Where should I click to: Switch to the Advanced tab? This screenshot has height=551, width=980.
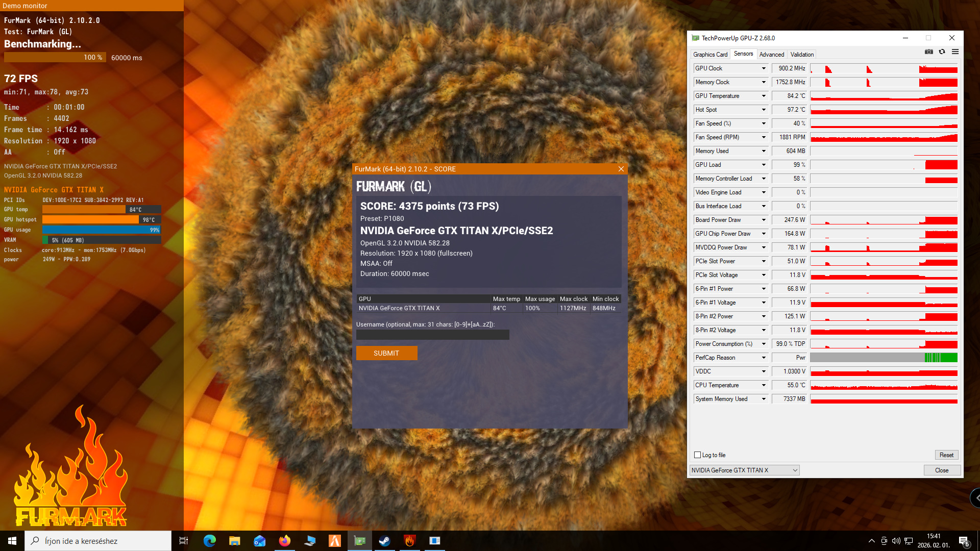tap(771, 55)
